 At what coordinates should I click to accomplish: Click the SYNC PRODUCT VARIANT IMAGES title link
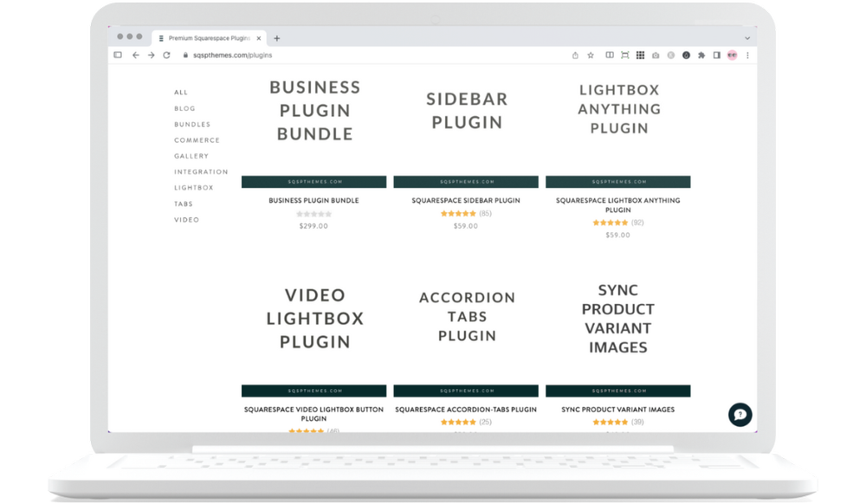point(618,410)
